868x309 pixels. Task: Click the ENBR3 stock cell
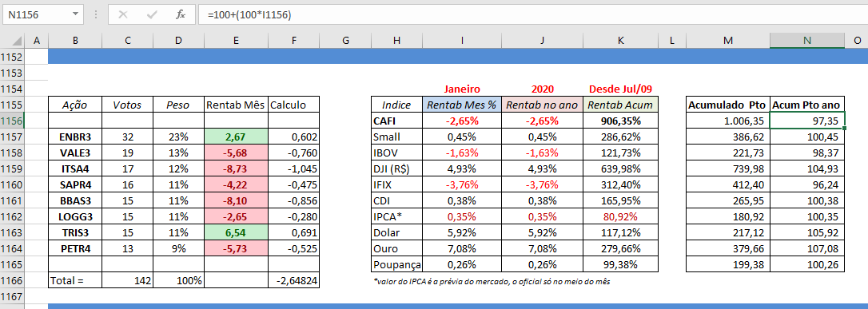[x=75, y=137]
